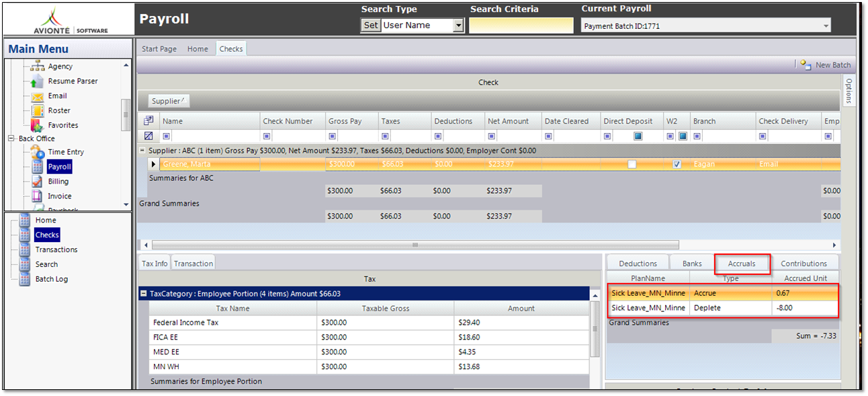868x396 pixels.
Task: Click the New Batch button
Action: point(825,65)
